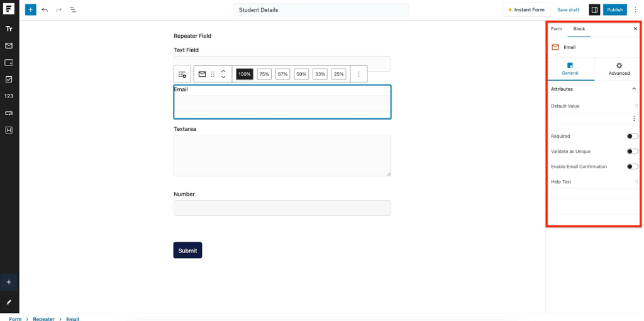
Task: Toggle Enable Email Confirmation switch
Action: coord(632,167)
